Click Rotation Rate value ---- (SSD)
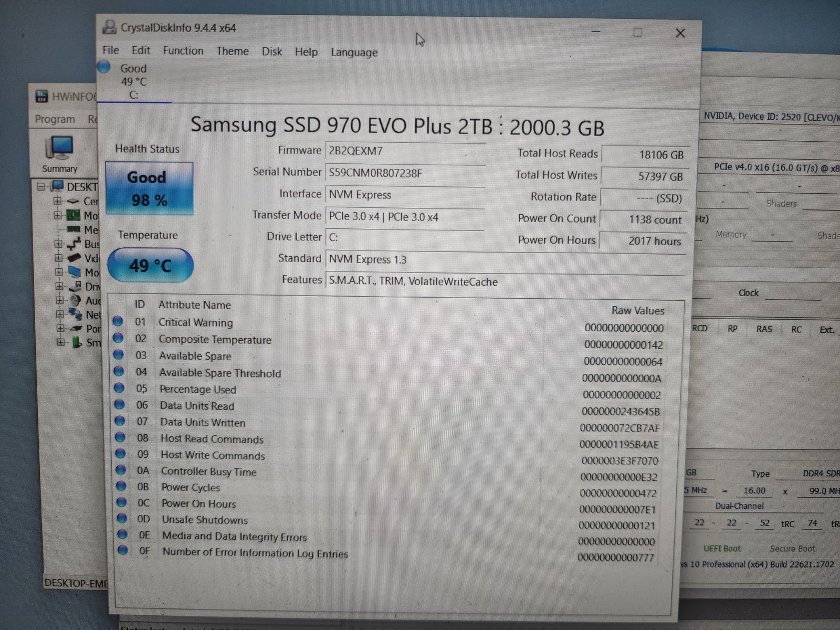Image resolution: width=840 pixels, height=630 pixels. click(x=644, y=198)
